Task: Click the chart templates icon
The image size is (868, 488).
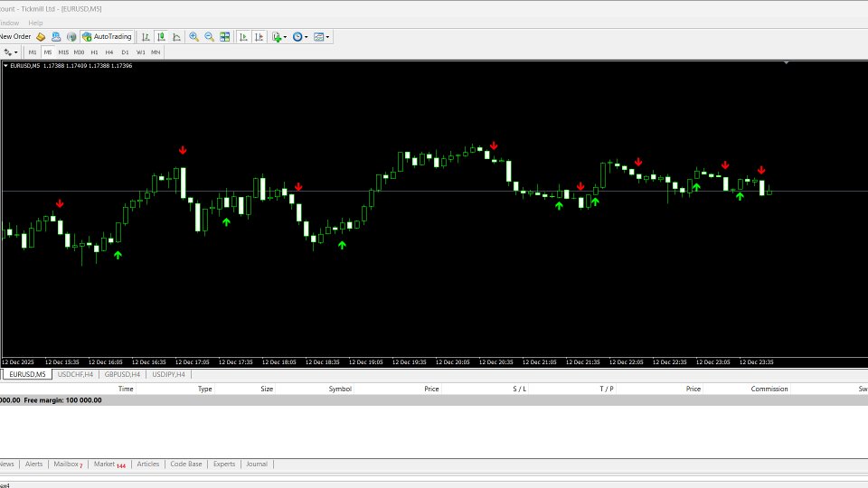Action: [x=318, y=36]
